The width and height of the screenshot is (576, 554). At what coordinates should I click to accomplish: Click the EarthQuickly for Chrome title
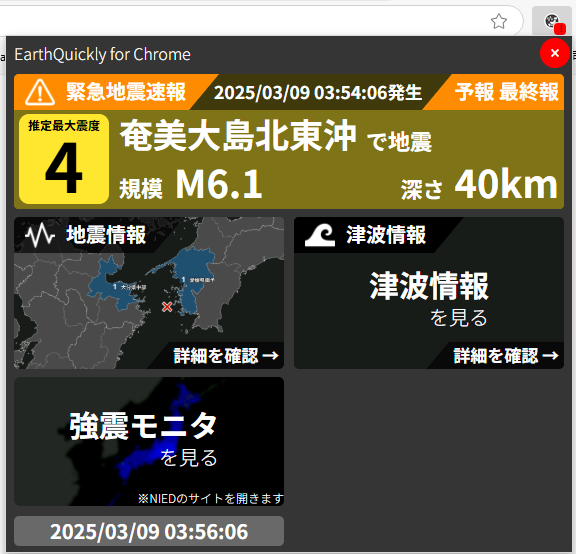click(x=102, y=54)
